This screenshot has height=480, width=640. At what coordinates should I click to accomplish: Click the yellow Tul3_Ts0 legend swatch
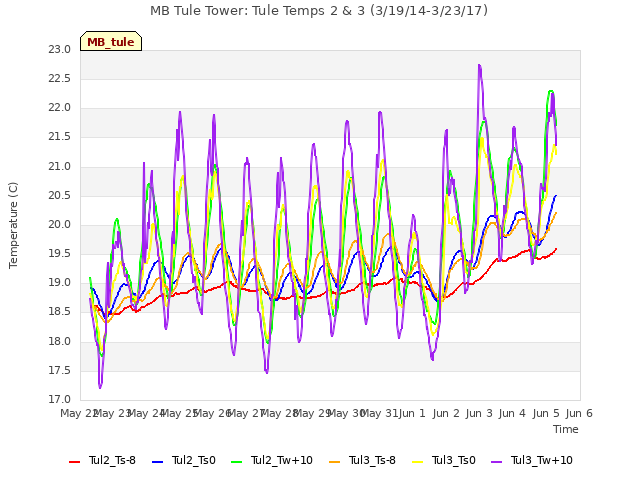click(418, 462)
